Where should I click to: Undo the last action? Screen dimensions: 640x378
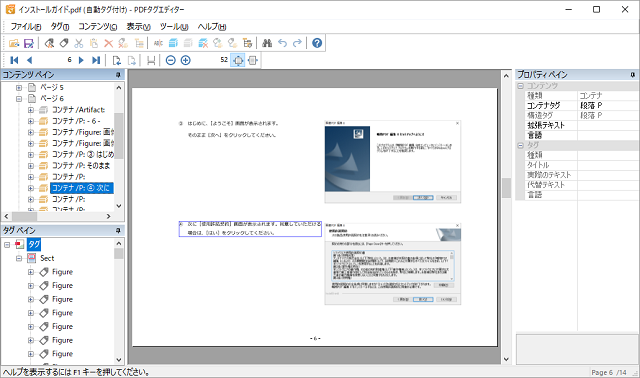click(282, 43)
